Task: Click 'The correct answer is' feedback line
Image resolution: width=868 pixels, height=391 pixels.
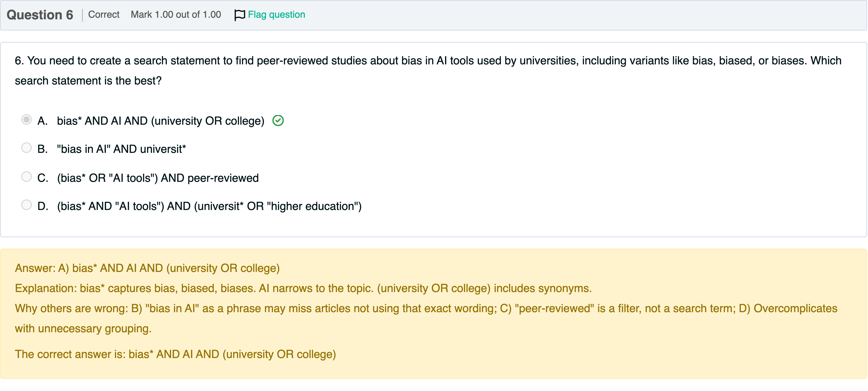Action: click(175, 354)
